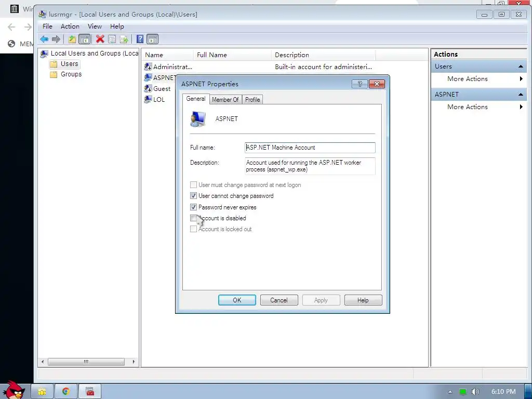Screen dimensions: 532x399
Task: Click the Full name input field
Action: click(310, 148)
